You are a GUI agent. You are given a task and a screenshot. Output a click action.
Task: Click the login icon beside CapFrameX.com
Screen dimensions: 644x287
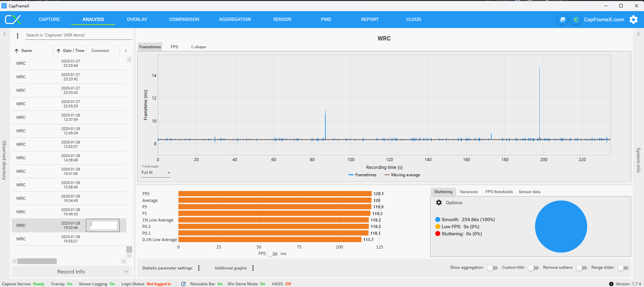pos(575,20)
